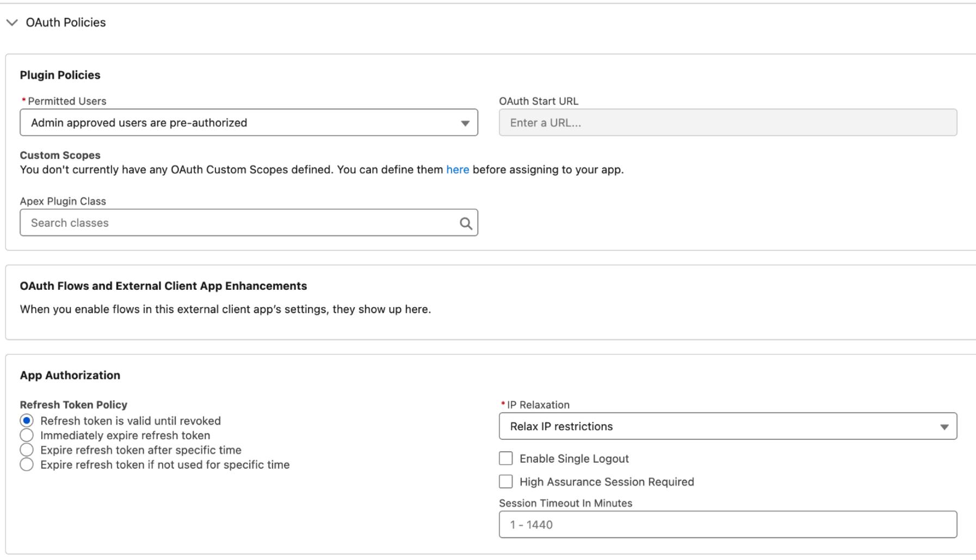Select Expire refresh token if not used

tap(26, 464)
